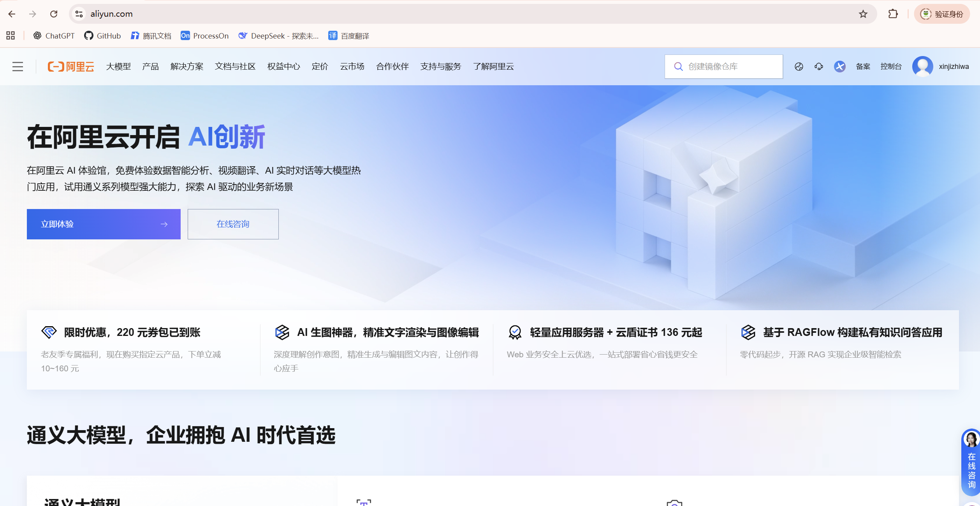Click the hero paragraph starting 在阿里云 AI 体验馆

tap(194, 179)
